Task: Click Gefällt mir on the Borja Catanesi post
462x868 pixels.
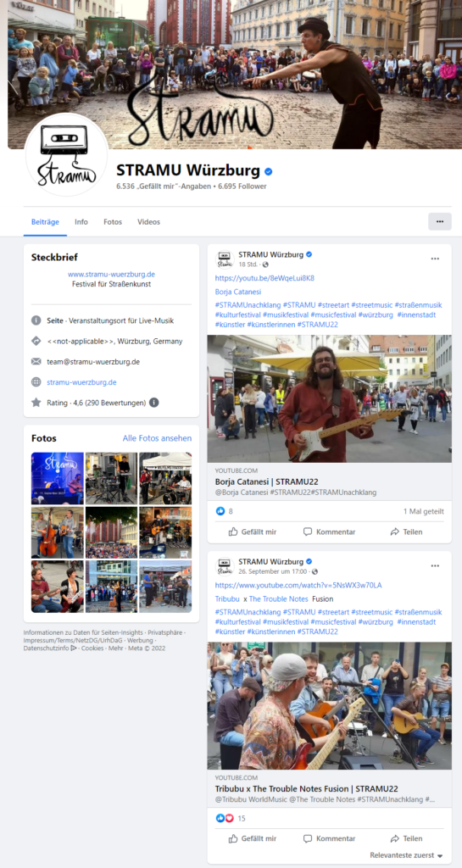Action: coord(253,532)
